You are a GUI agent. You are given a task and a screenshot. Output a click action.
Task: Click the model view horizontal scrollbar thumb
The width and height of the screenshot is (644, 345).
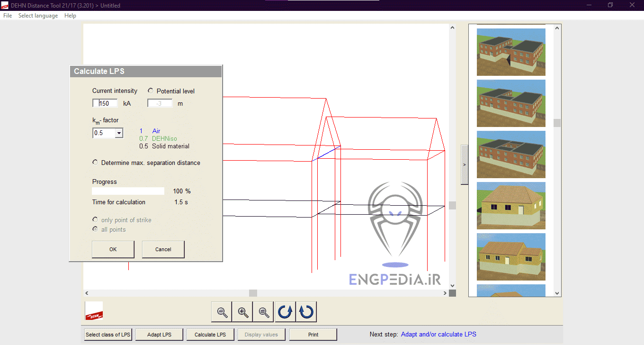click(253, 293)
